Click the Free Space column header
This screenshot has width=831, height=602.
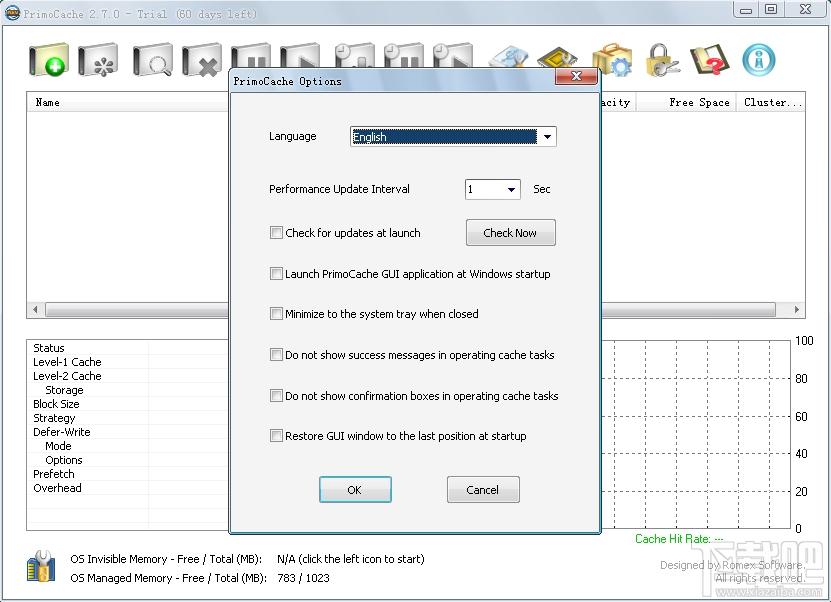[x=686, y=102]
